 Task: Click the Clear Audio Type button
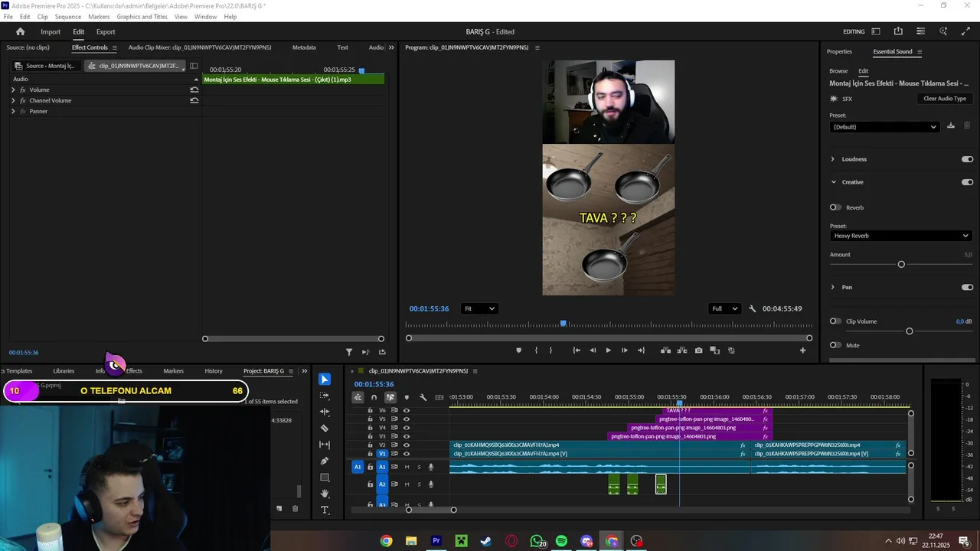click(x=945, y=99)
